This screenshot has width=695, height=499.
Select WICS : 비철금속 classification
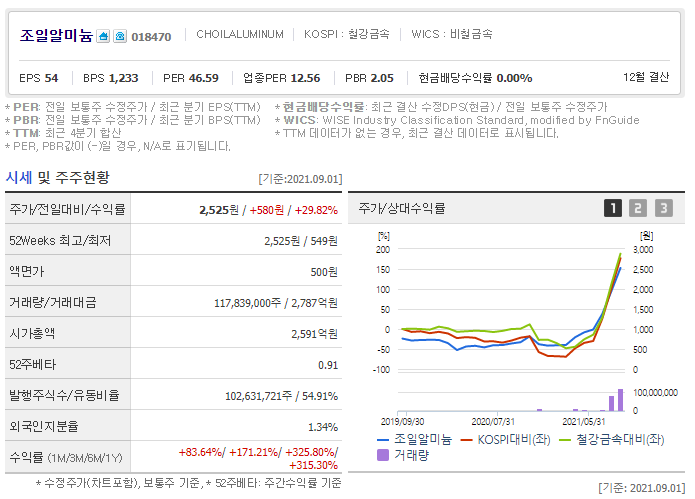pos(452,34)
